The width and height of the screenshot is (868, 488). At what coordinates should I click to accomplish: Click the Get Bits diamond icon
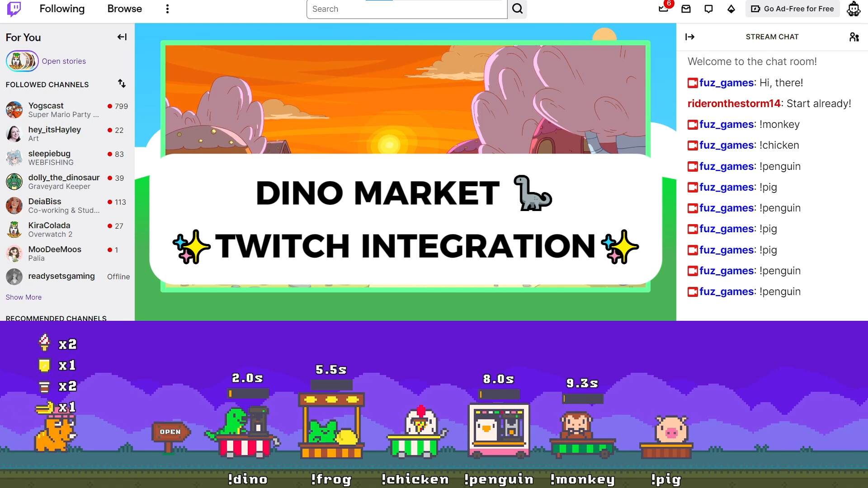[731, 9]
